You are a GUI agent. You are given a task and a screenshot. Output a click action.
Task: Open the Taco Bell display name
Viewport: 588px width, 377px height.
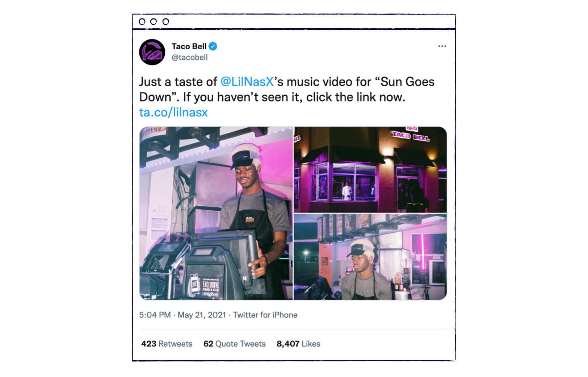tap(189, 46)
